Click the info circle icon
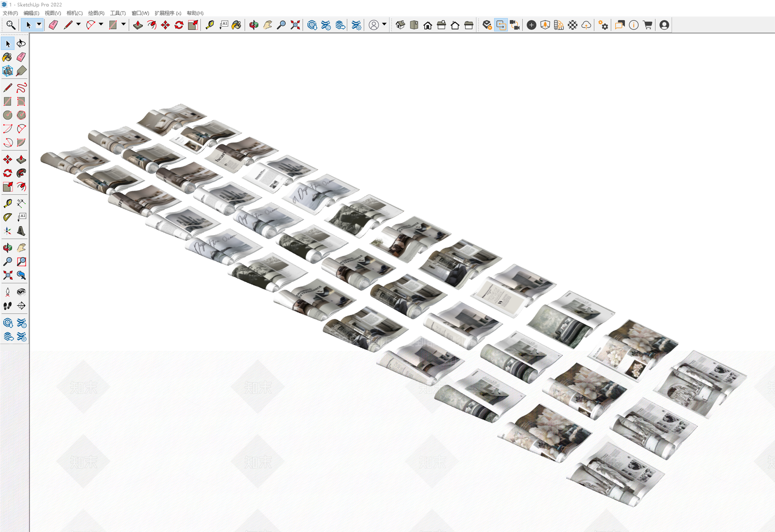The width and height of the screenshot is (775, 532). [634, 25]
